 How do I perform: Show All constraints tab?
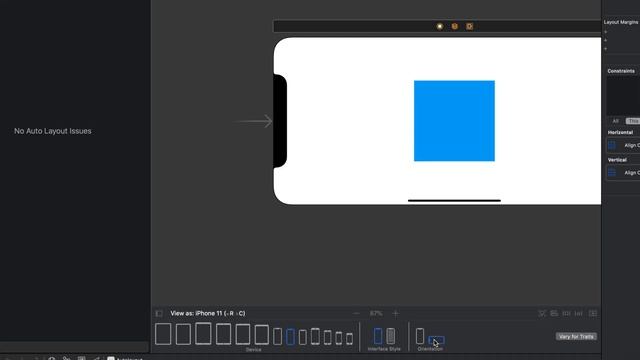point(616,121)
